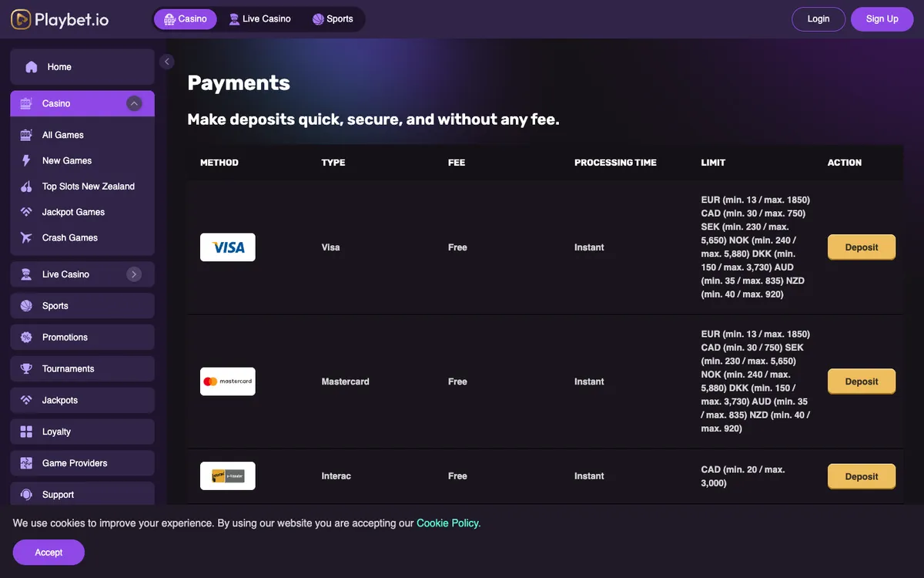Go to Loyalty page
Screen dimensions: 924x578
(82, 432)
